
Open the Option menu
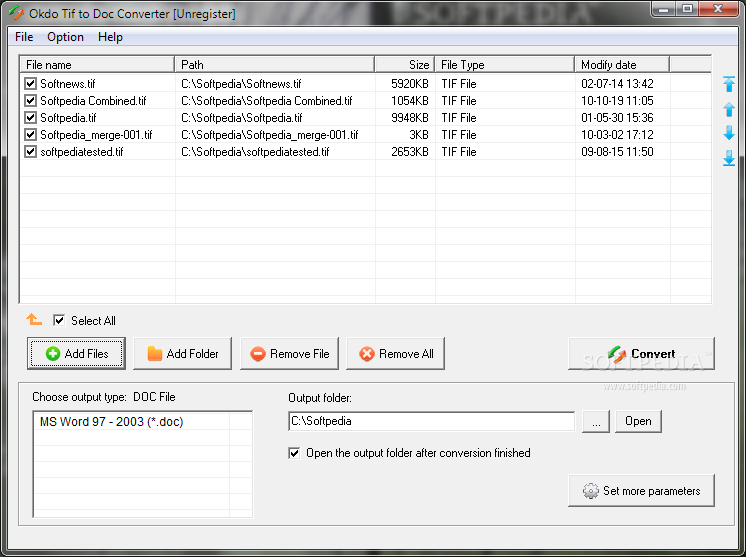click(x=65, y=37)
